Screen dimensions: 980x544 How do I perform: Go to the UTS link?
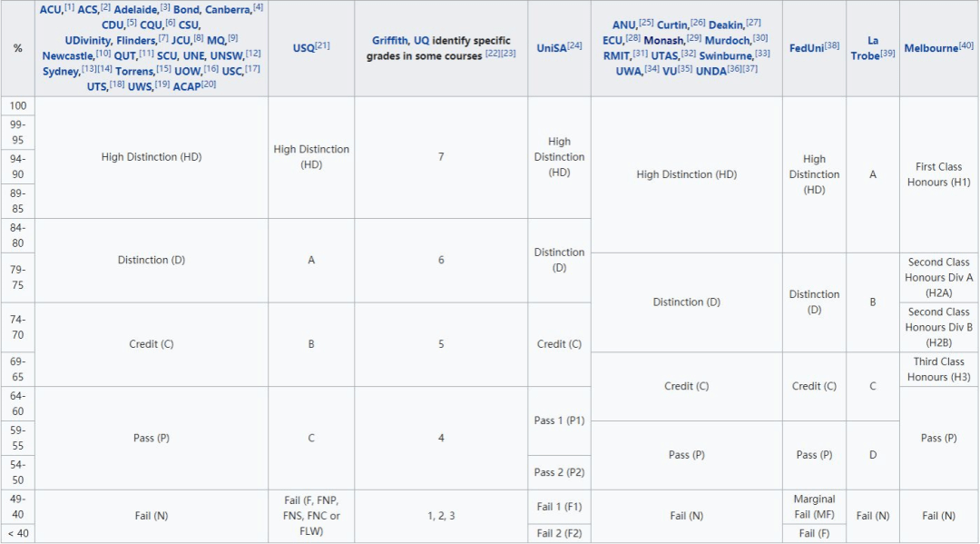(96, 86)
